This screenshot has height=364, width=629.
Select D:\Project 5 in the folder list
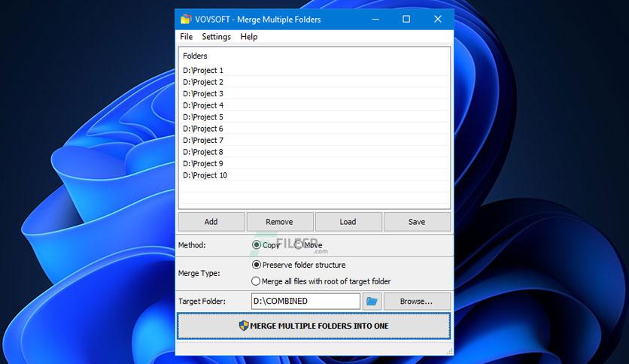pyautogui.click(x=203, y=117)
